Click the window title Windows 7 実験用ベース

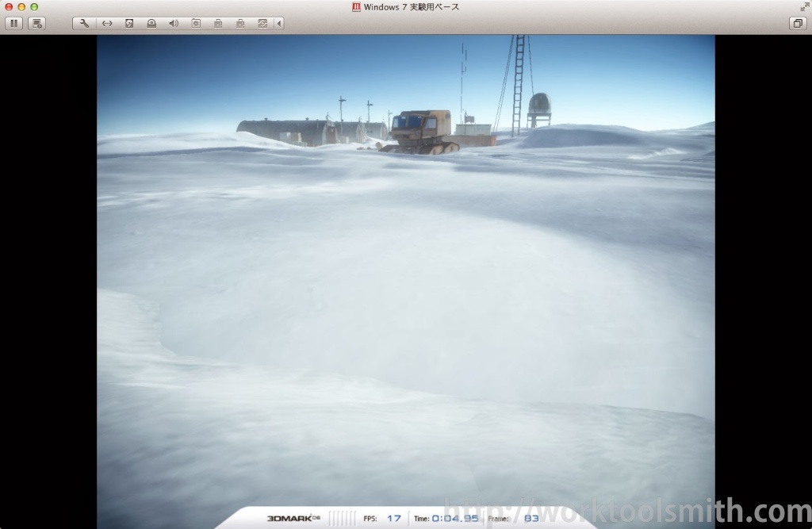tap(412, 6)
